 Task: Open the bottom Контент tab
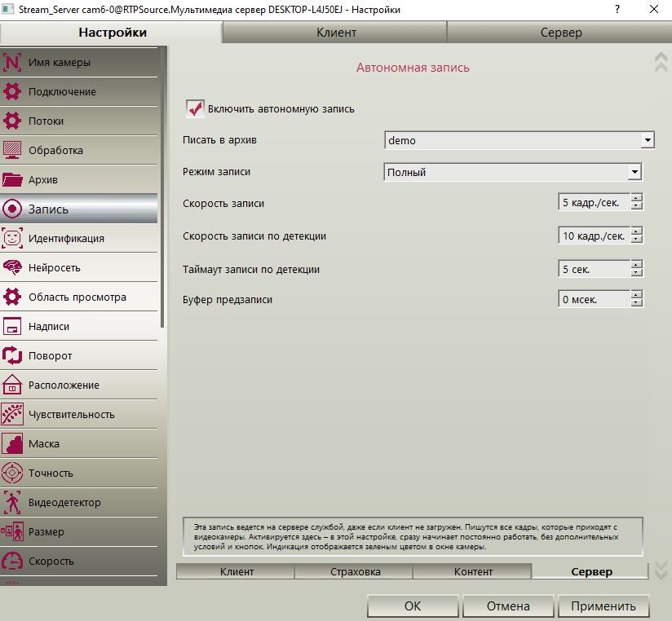[x=473, y=572]
